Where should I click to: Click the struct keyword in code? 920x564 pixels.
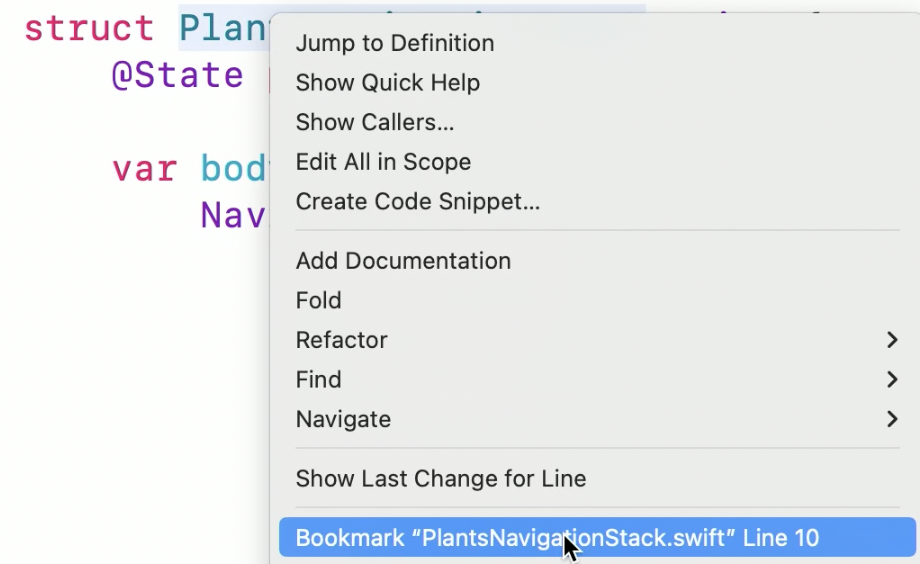point(89,28)
